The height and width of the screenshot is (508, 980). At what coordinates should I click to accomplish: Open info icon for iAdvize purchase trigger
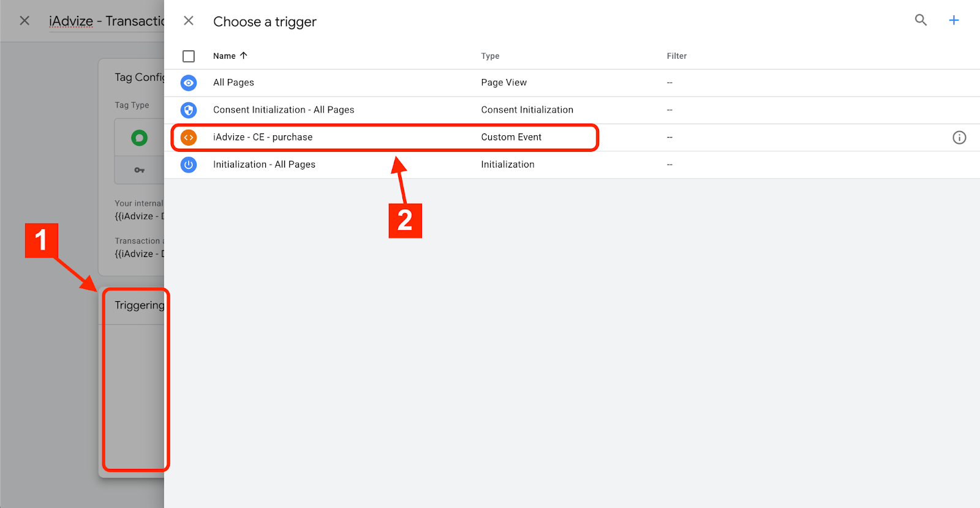959,138
